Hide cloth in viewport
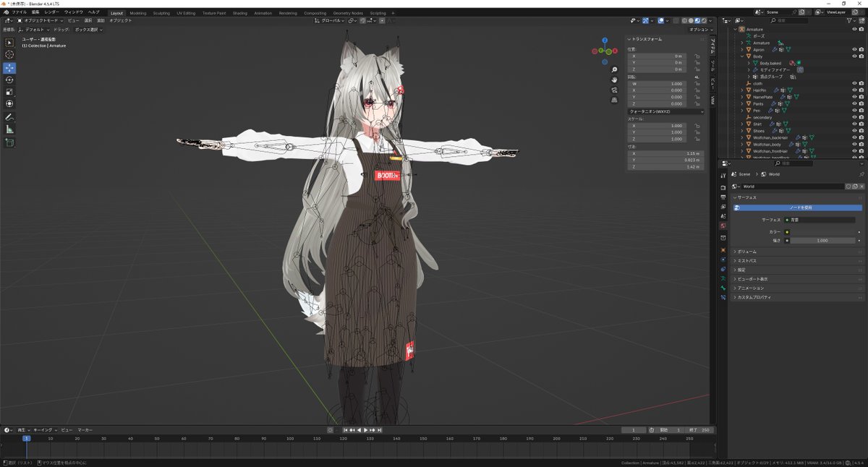This screenshot has height=467, width=868. tap(854, 83)
